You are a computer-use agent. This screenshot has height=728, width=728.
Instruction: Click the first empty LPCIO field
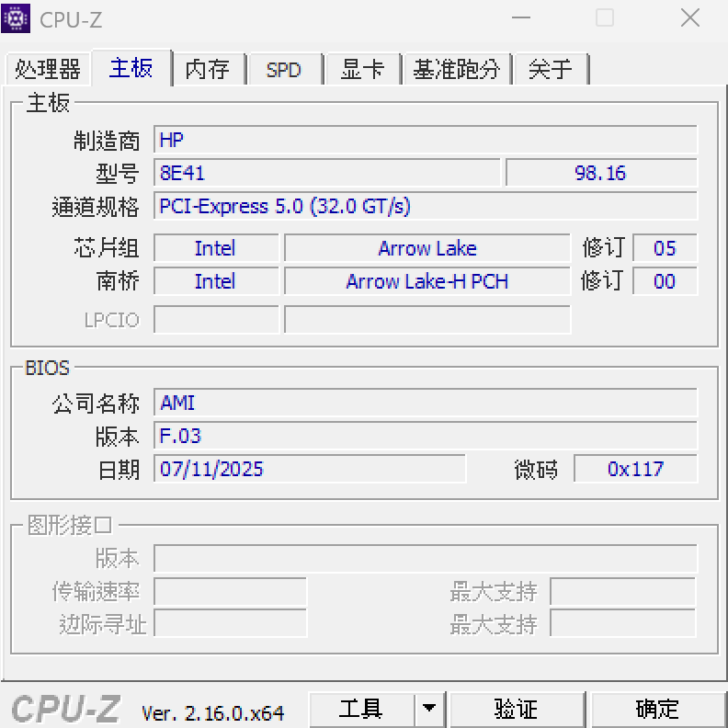coord(216,320)
